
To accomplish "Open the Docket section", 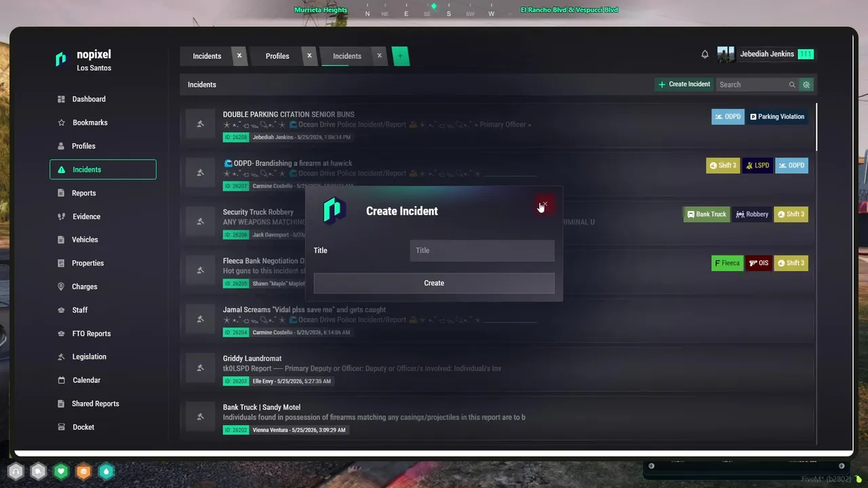I will pos(83,427).
